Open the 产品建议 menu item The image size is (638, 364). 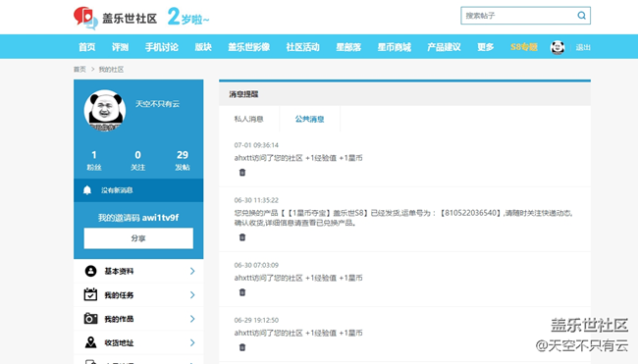pyautogui.click(x=444, y=47)
